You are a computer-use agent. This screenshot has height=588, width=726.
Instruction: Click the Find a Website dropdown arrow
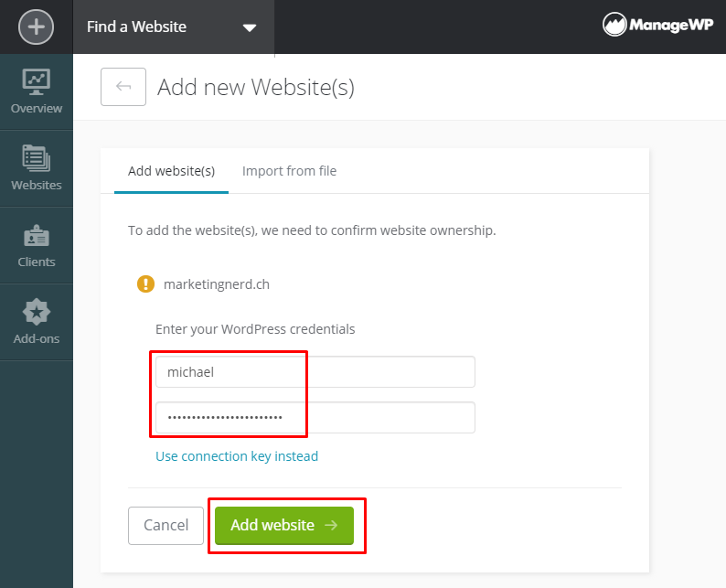click(x=250, y=28)
